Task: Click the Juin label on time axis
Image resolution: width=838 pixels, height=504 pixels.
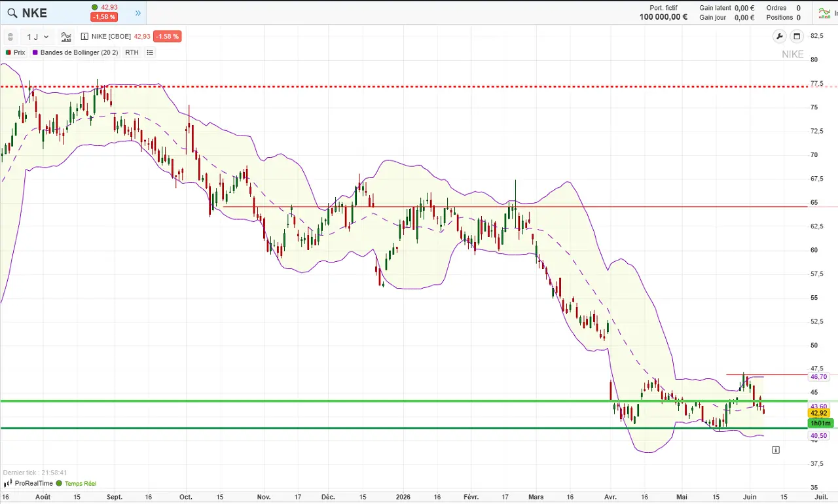Action: [x=750, y=497]
